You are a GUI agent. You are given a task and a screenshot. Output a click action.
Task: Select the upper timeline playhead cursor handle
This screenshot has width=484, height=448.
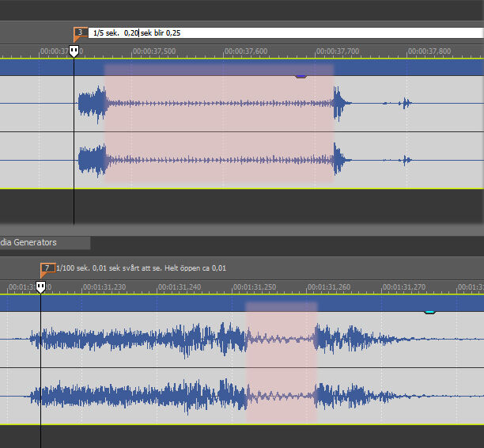74,51
